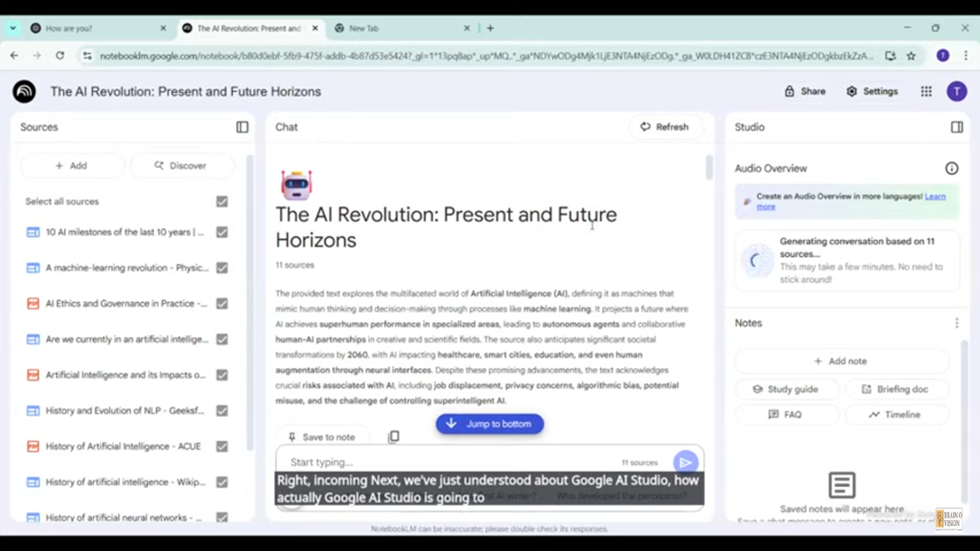Viewport: 980px width, 551px height.
Task: Go forward with browser forward arrow
Action: tap(37, 56)
